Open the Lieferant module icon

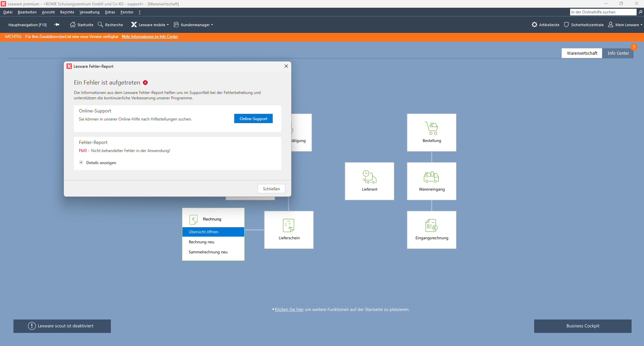click(x=369, y=181)
